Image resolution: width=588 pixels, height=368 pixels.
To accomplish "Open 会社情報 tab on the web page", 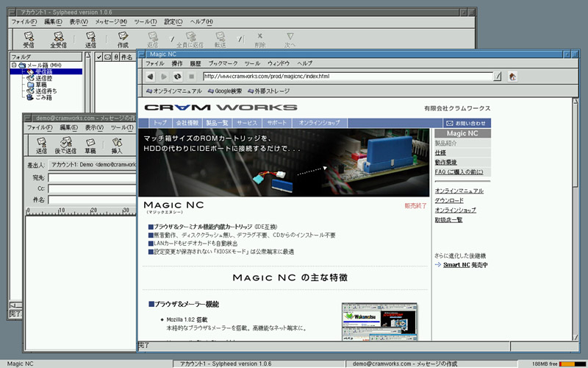I will [x=187, y=123].
